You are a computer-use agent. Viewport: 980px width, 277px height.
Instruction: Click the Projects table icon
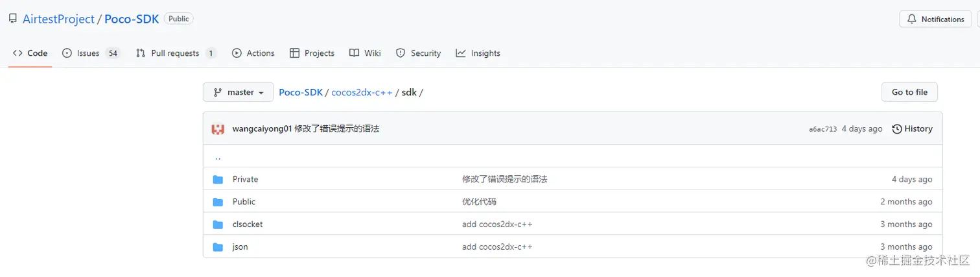295,53
